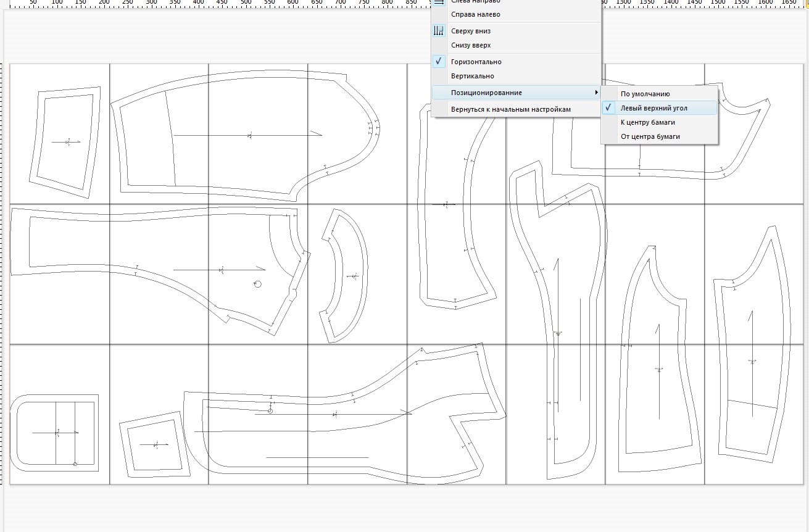Pick К центру бамаги positioning
The width and height of the screenshot is (809, 532).
click(x=647, y=122)
